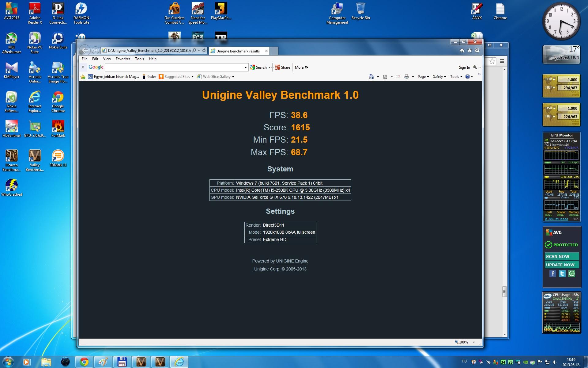
Task: Click the Print icon in command bar
Action: point(406,77)
